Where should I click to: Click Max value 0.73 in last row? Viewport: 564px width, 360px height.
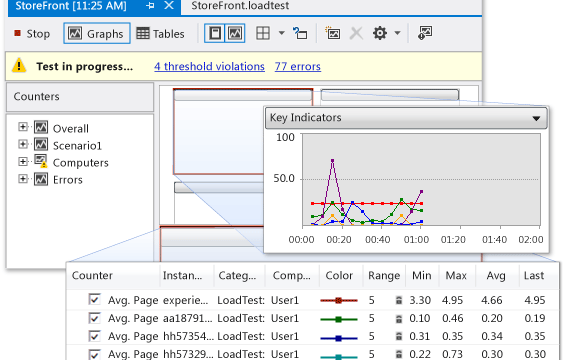[x=452, y=354]
